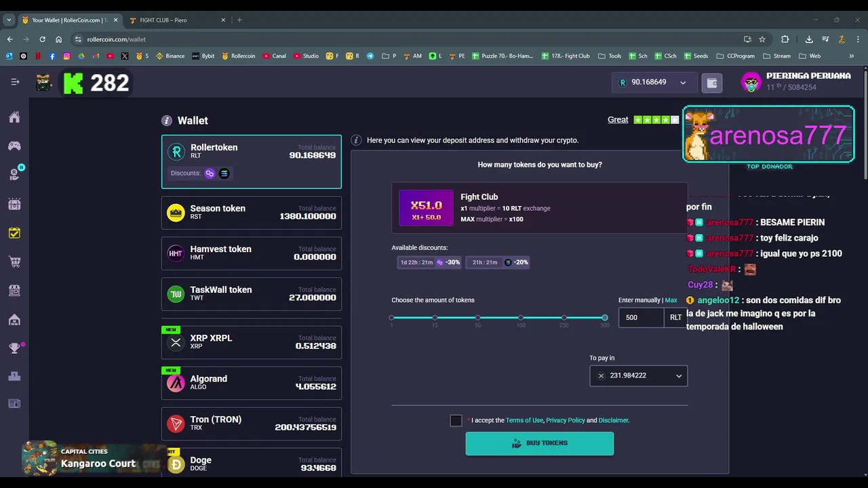The image size is (868, 488).
Task: Select Hamvest token HMT wallet entry
Action: tap(252, 253)
